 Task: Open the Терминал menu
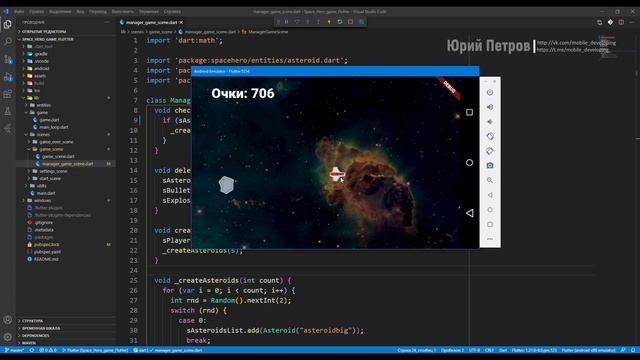149,11
